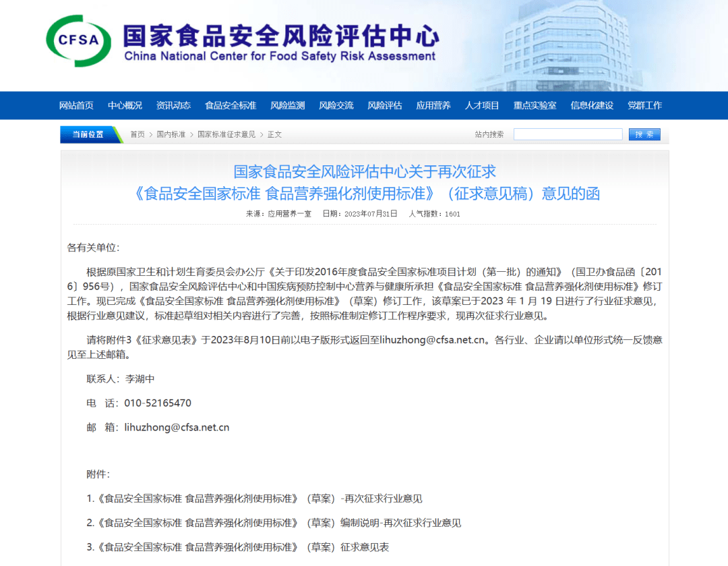Open 重点实验室 navigation item
This screenshot has width=728, height=566.
pyautogui.click(x=535, y=105)
